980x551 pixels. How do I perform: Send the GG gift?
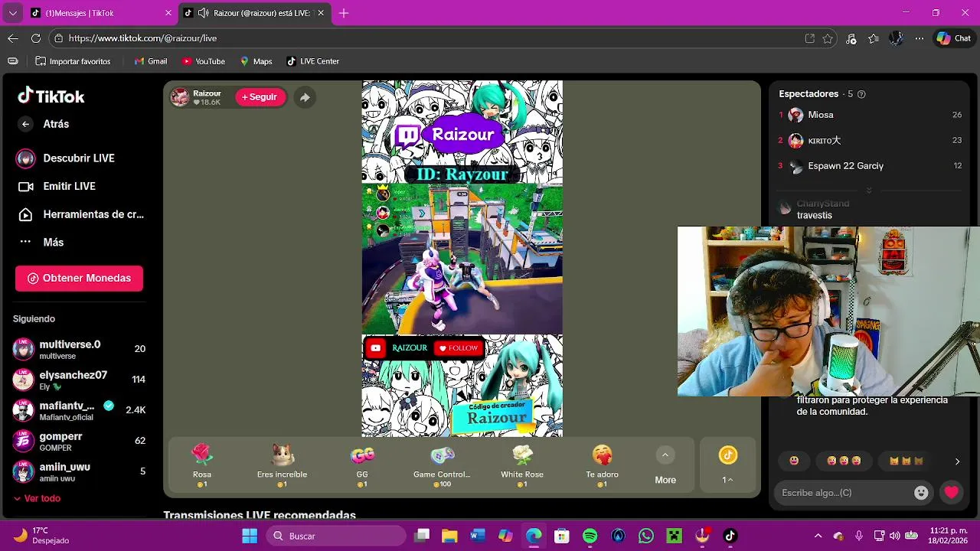click(362, 465)
